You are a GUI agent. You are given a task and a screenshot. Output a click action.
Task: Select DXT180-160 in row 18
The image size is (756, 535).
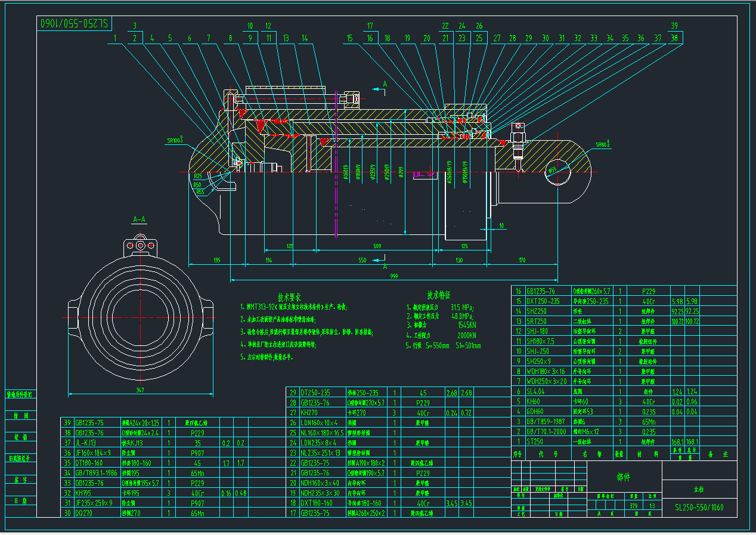coord(317,504)
